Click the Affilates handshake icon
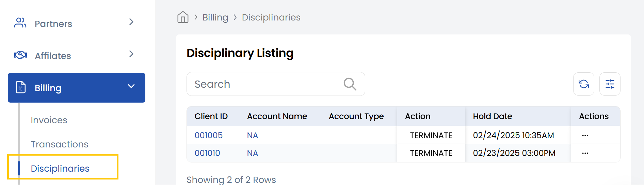Screen dimensions: 644x187 [20, 55]
